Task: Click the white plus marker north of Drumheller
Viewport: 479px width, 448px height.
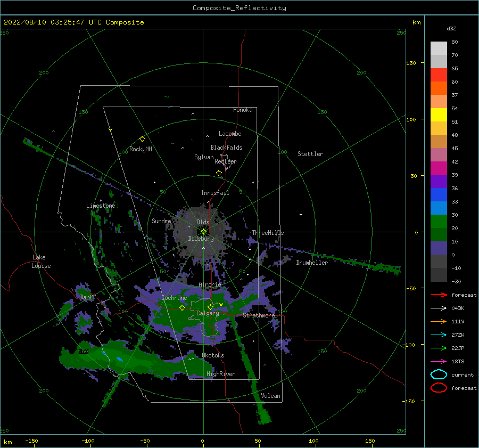Action: [x=301, y=214]
